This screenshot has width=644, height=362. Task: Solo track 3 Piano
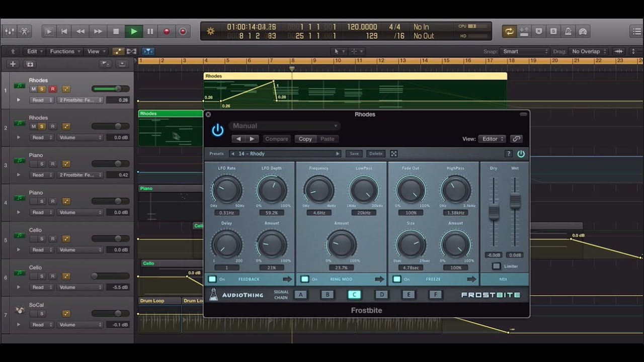tap(42, 164)
